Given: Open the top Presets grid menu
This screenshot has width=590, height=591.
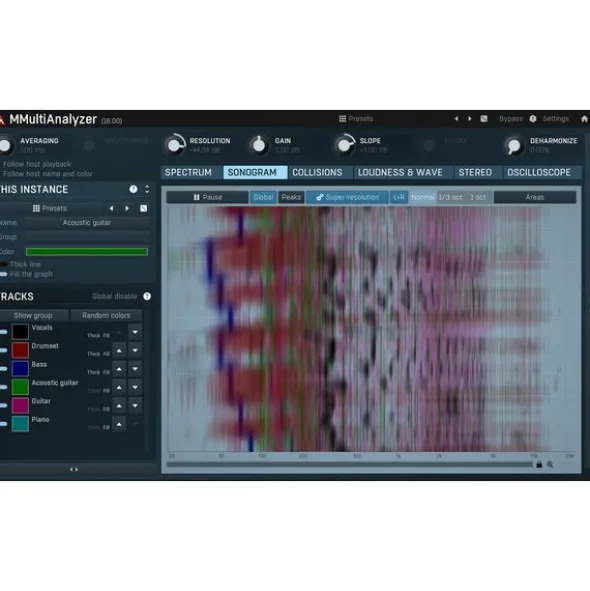Looking at the screenshot, I should [x=356, y=119].
